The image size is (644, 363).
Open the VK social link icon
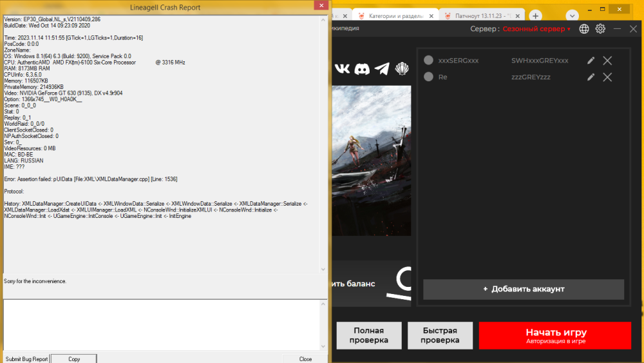coord(343,68)
